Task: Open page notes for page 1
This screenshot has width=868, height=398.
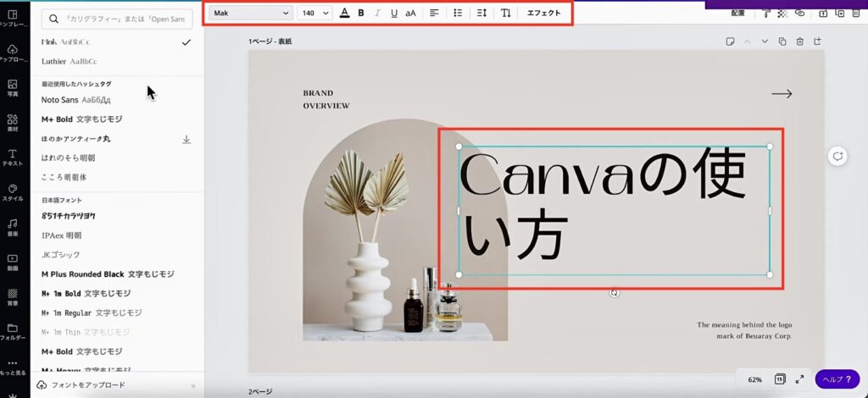Action: click(730, 41)
